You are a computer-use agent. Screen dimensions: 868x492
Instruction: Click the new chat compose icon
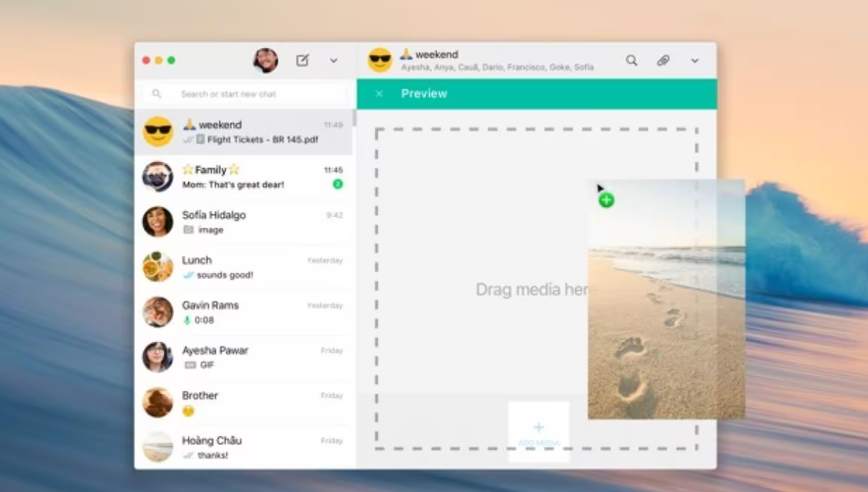(x=302, y=60)
